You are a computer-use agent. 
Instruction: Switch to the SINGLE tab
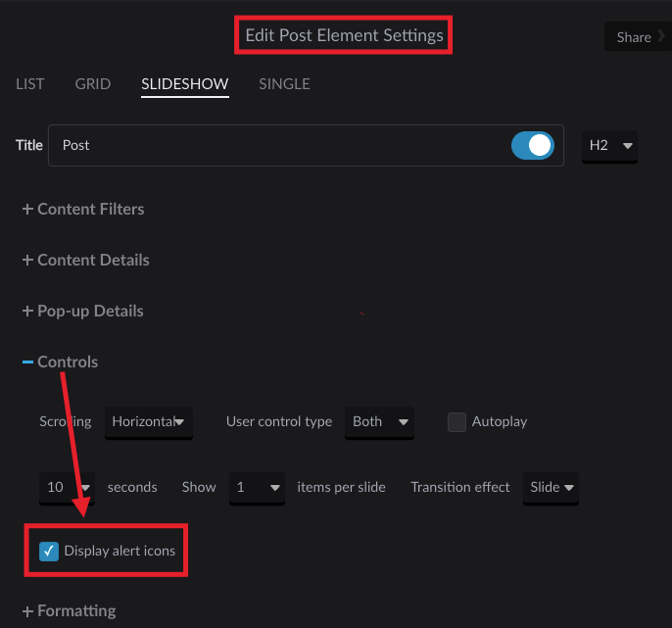click(x=284, y=84)
